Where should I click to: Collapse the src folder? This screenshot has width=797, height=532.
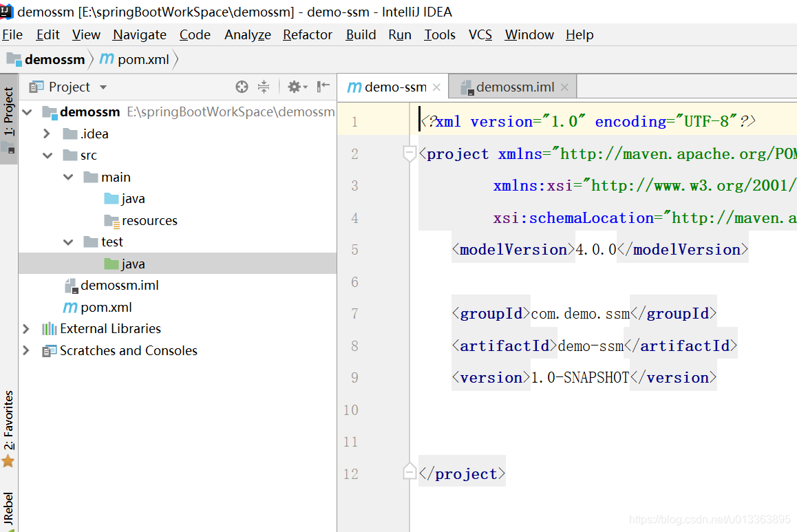(x=47, y=156)
